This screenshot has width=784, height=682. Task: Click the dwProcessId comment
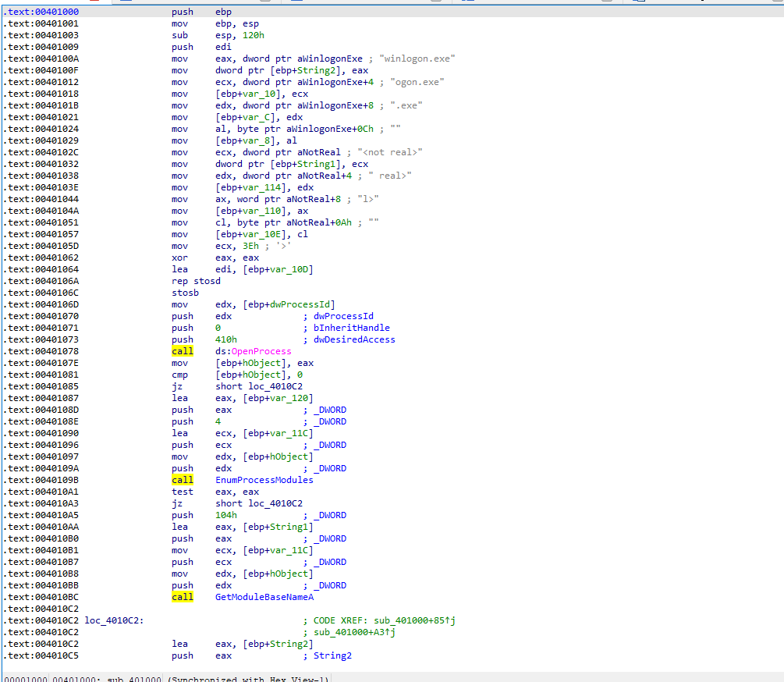tap(343, 317)
